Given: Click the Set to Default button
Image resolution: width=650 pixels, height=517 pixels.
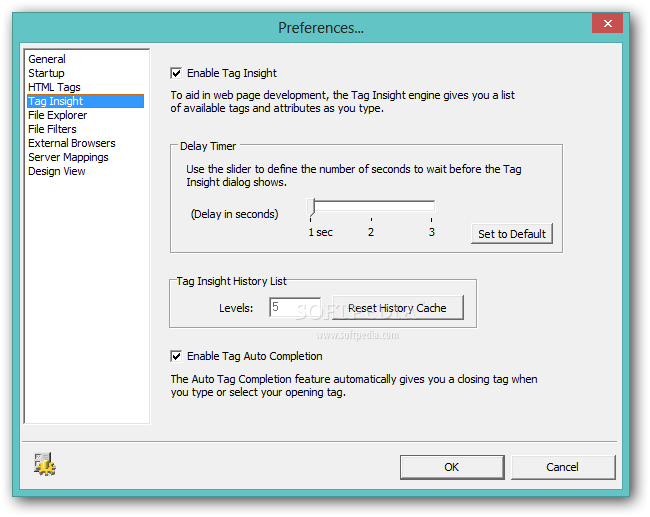Looking at the screenshot, I should [x=512, y=234].
